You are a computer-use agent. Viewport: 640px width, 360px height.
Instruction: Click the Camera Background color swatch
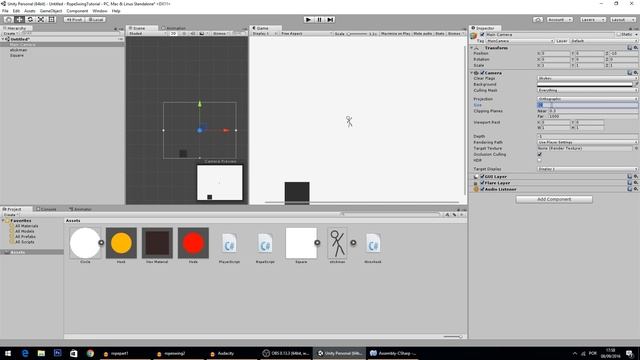click(x=584, y=84)
